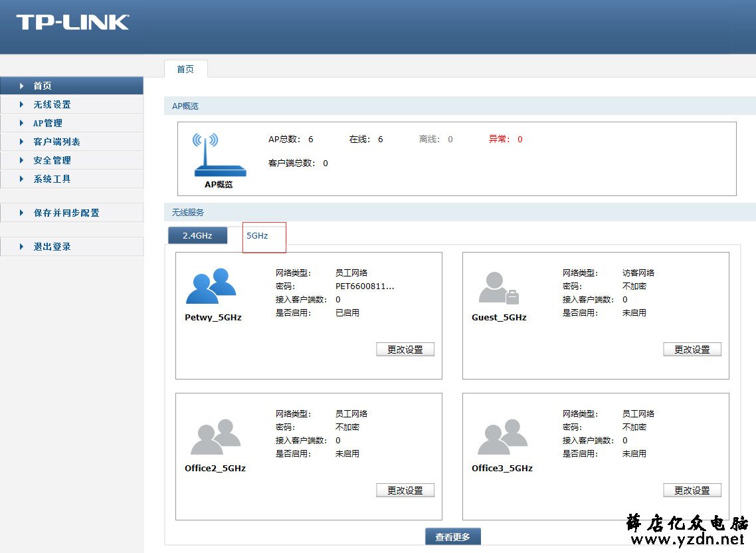Click the 已启用 status of Petwy_5GHz
This screenshot has height=553, width=756.
tap(347, 312)
